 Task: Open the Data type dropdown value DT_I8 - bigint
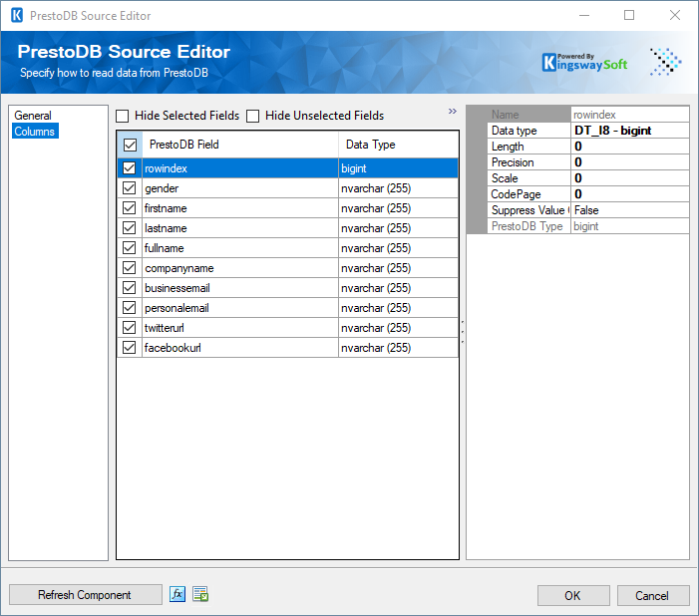coord(629,131)
